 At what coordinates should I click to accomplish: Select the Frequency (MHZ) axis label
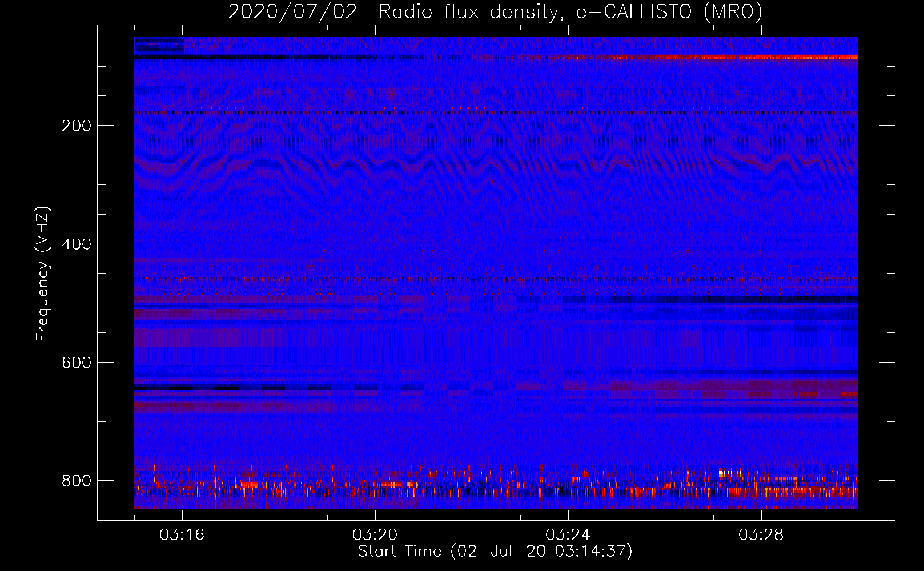[x=43, y=274]
